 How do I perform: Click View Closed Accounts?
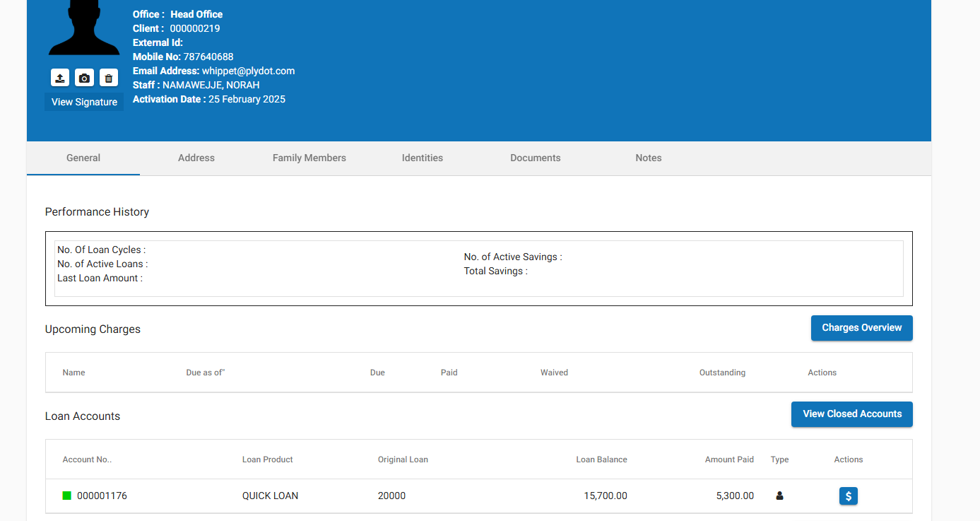(851, 414)
